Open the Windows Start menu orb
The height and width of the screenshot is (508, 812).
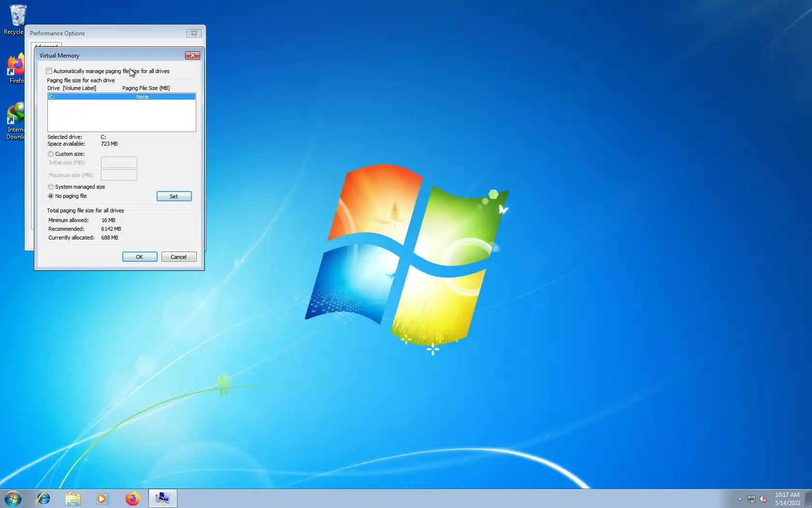(x=13, y=498)
